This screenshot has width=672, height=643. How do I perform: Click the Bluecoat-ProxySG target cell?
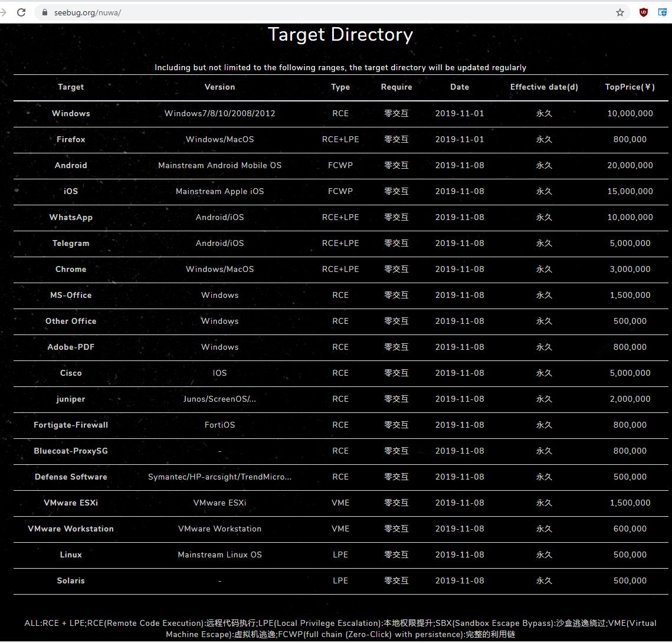[71, 451]
